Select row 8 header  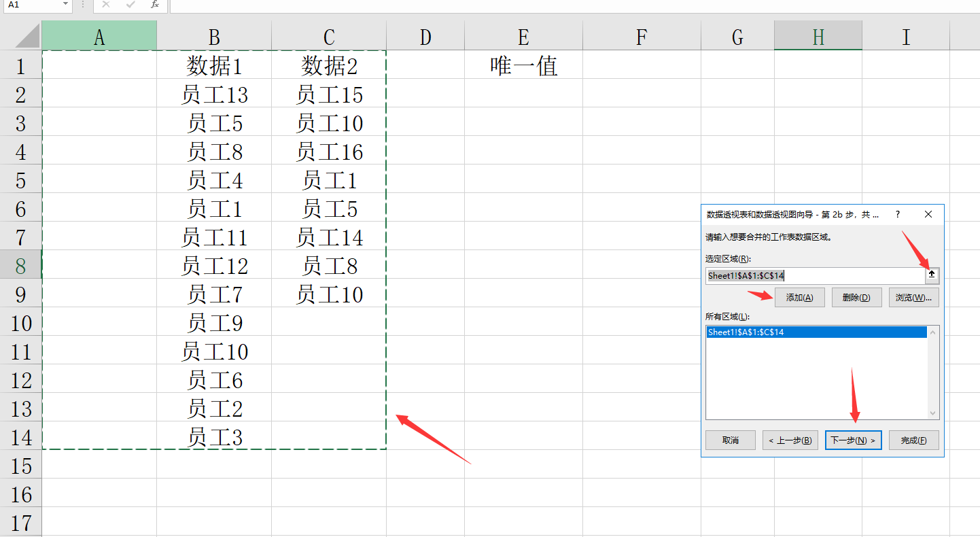pyautogui.click(x=20, y=266)
